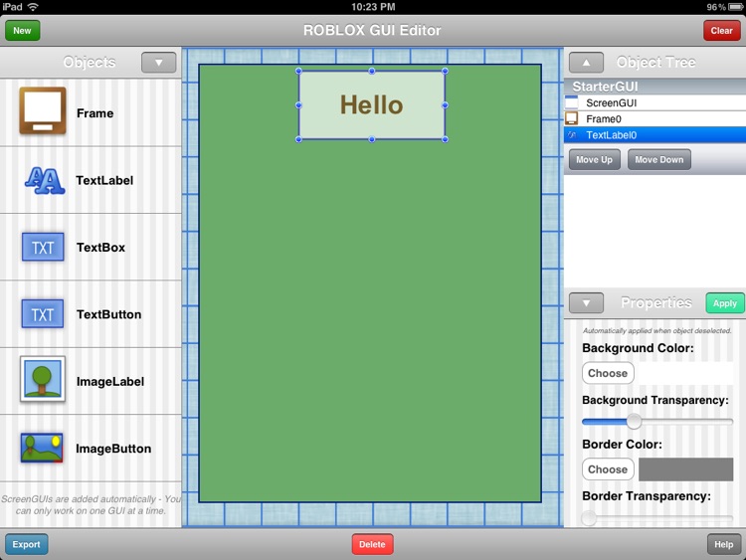Click the TextLabel0 row icon
This screenshot has width=746, height=560.
click(x=572, y=134)
